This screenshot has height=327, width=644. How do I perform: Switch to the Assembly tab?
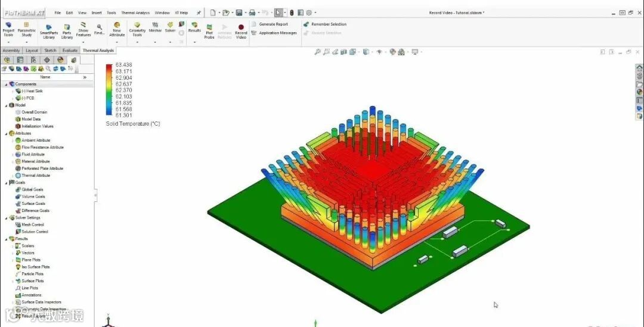11,51
